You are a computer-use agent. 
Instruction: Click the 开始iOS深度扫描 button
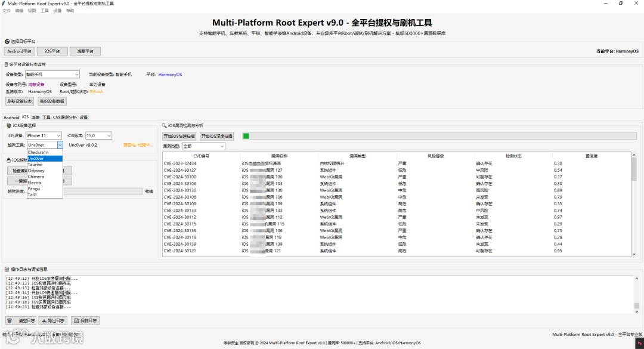(x=217, y=136)
